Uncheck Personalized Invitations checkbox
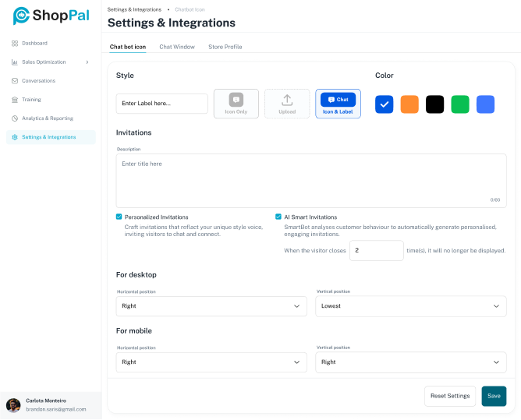Image resolution: width=521 pixels, height=420 pixels. pos(119,217)
